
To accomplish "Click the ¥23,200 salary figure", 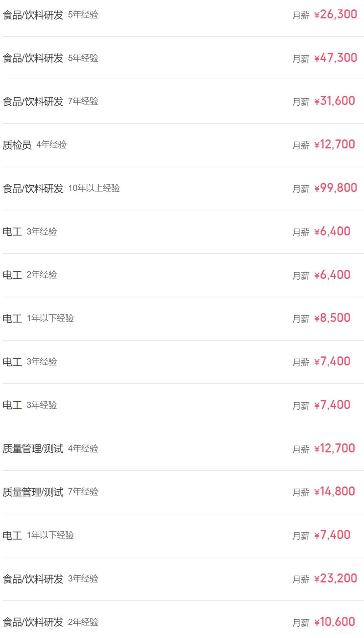I will point(336,578).
